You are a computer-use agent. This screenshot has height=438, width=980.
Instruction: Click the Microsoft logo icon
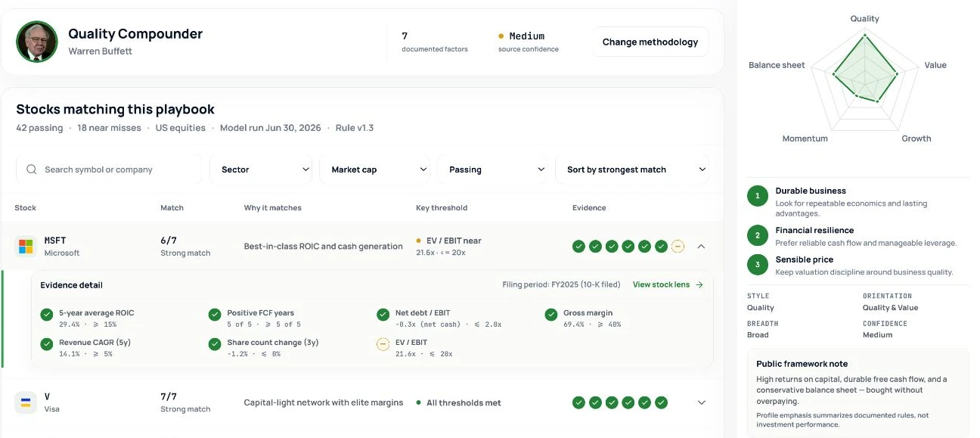click(26, 247)
